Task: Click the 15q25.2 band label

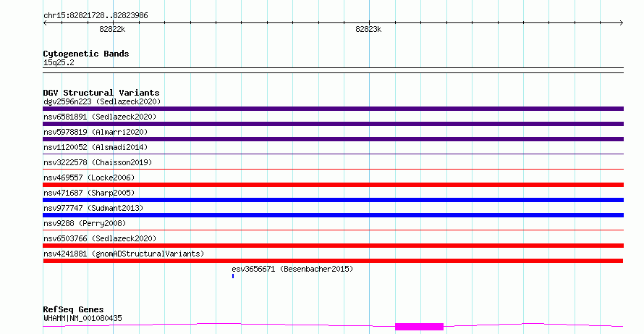Action: [59, 62]
